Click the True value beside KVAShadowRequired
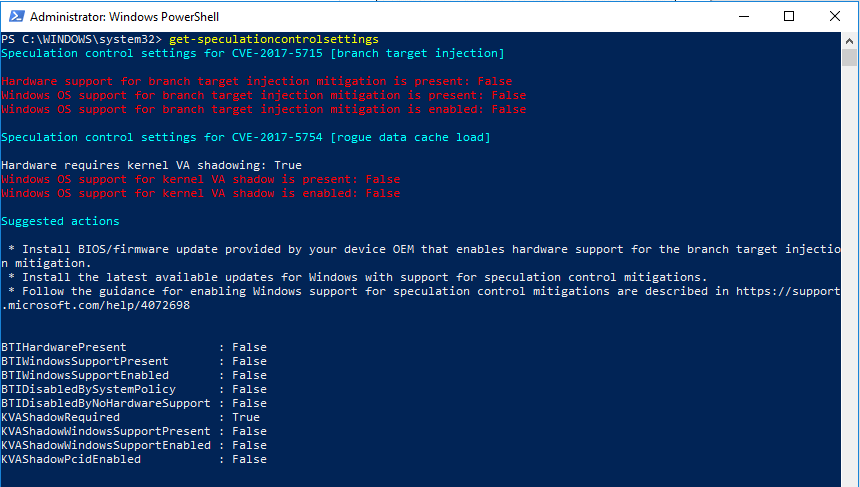Image resolution: width=860 pixels, height=487 pixels. click(246, 417)
